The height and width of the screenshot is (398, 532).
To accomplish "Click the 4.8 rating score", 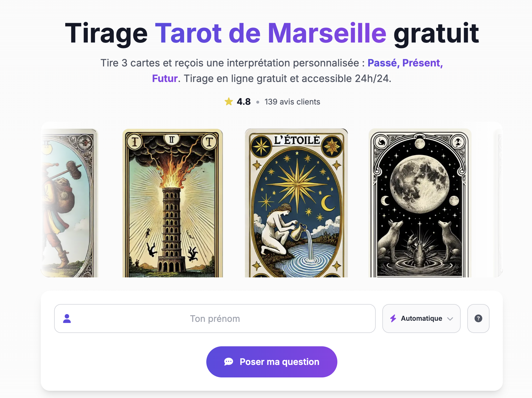I will point(244,102).
